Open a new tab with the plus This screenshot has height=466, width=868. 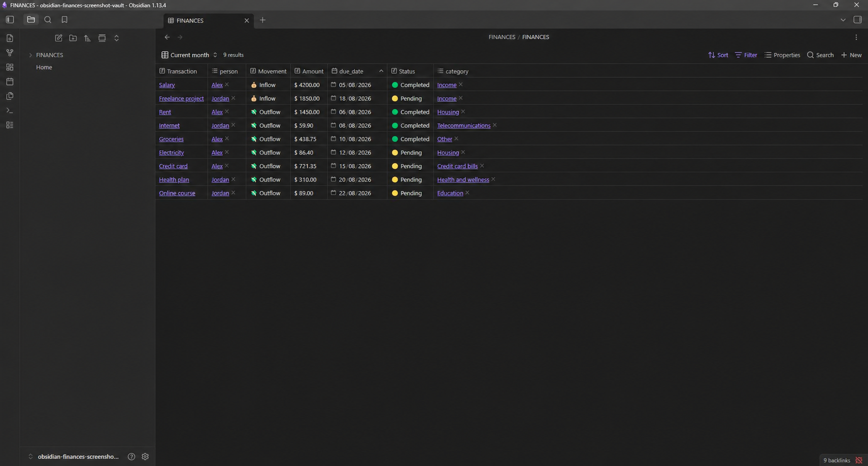(262, 20)
